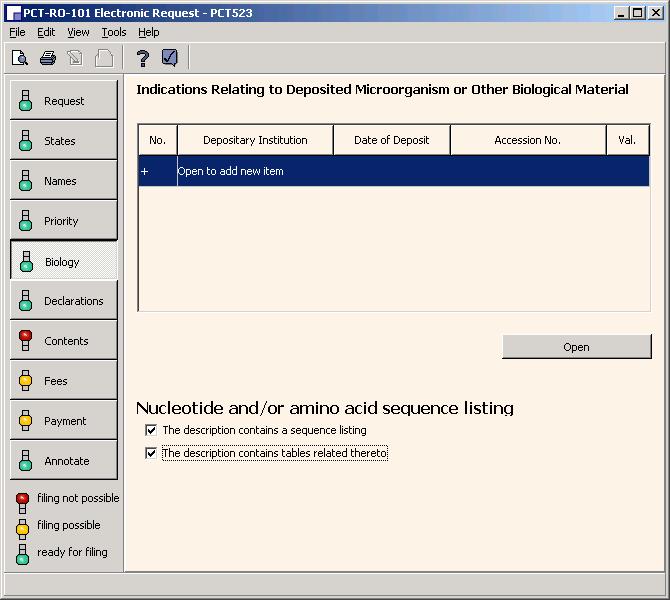Click the print preview toolbar icon
This screenshot has height=600, width=670.
(x=20, y=58)
